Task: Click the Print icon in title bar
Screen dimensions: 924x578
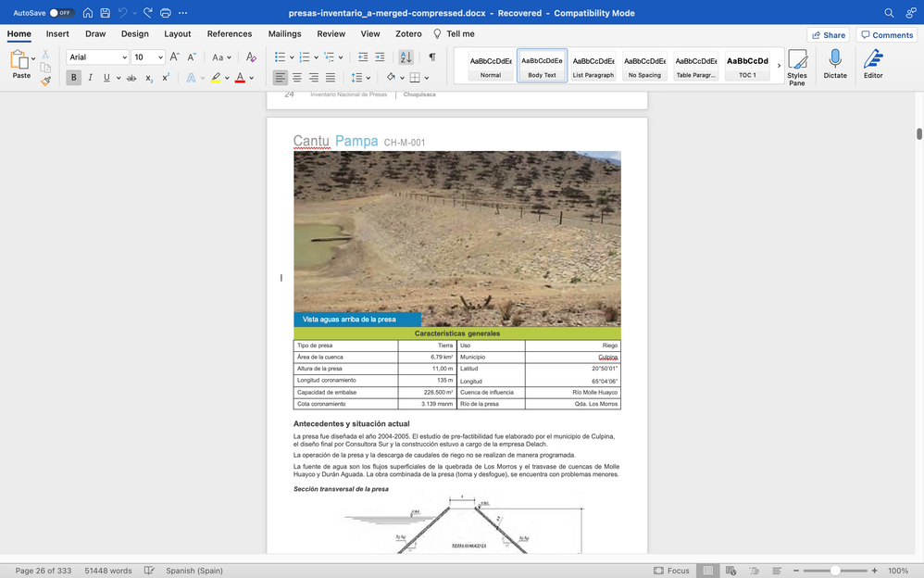Action: [166, 12]
